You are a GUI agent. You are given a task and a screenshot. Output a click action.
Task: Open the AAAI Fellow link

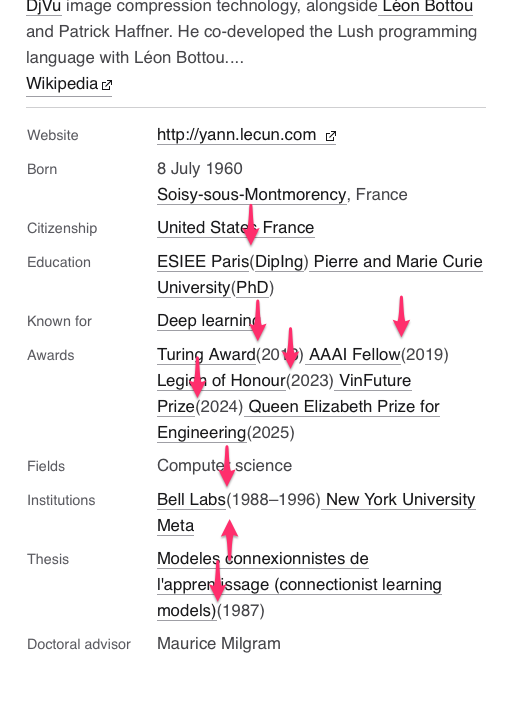coord(355,354)
